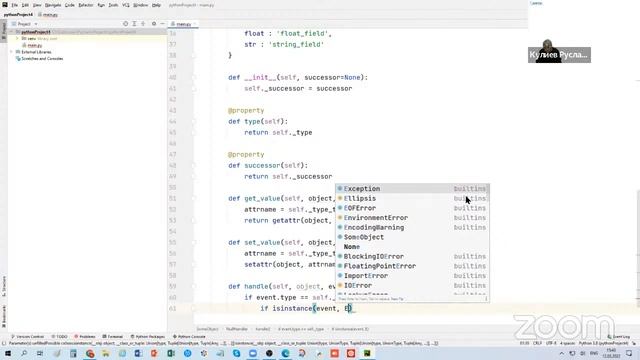Choose EOFError from the autocomplete list
Viewport: 640px width, 360px height.
point(412,208)
